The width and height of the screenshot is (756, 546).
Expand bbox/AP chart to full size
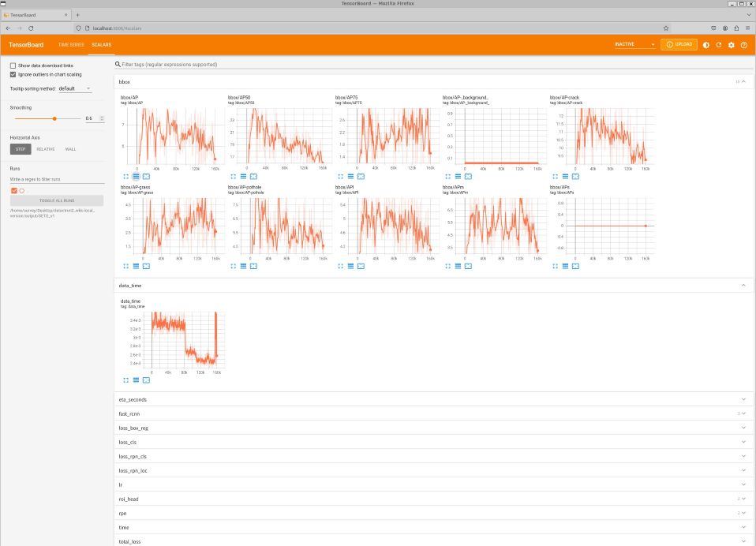coord(125,177)
